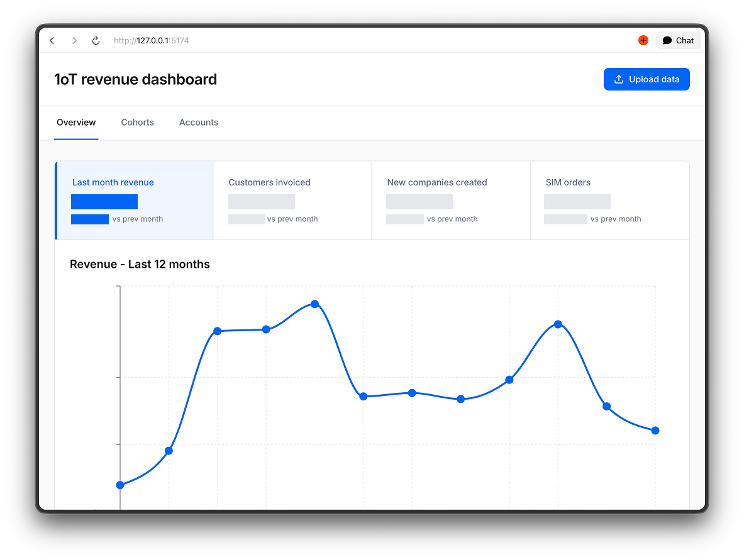The height and width of the screenshot is (560, 744).
Task: Open Chat from the top right
Action: (678, 40)
